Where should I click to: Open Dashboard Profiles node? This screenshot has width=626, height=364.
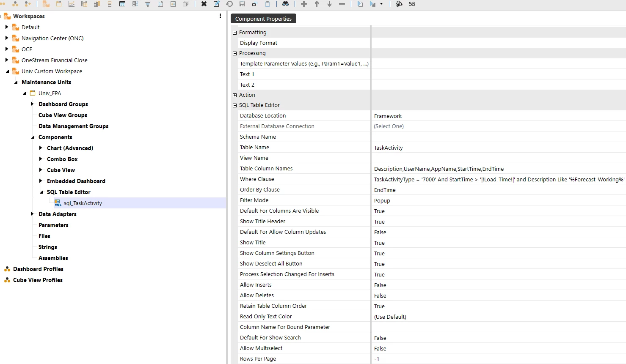tap(38, 269)
